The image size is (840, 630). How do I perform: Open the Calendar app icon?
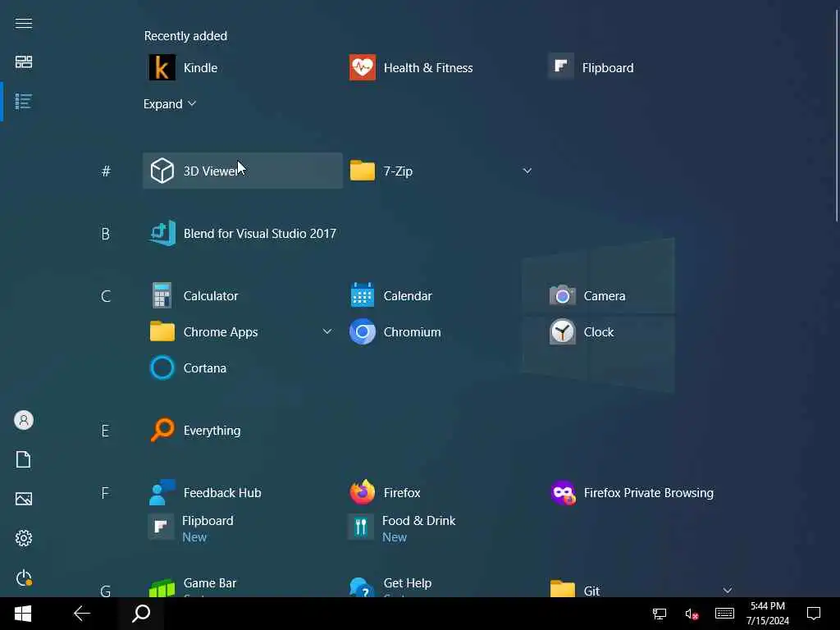tap(362, 295)
